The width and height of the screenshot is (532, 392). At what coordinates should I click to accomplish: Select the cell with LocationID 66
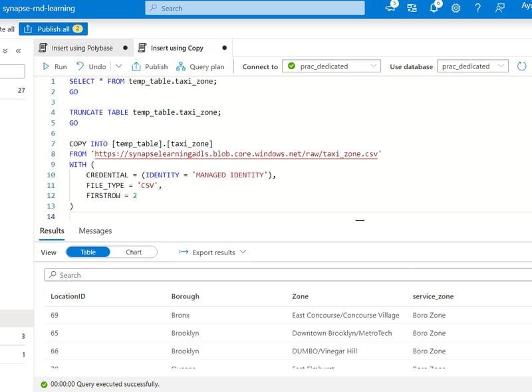tap(55, 351)
